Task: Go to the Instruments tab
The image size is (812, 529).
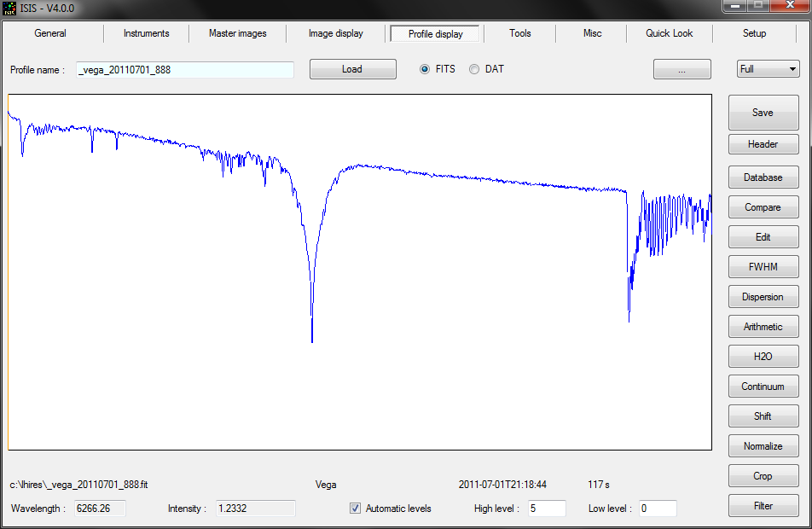Action: click(x=146, y=33)
